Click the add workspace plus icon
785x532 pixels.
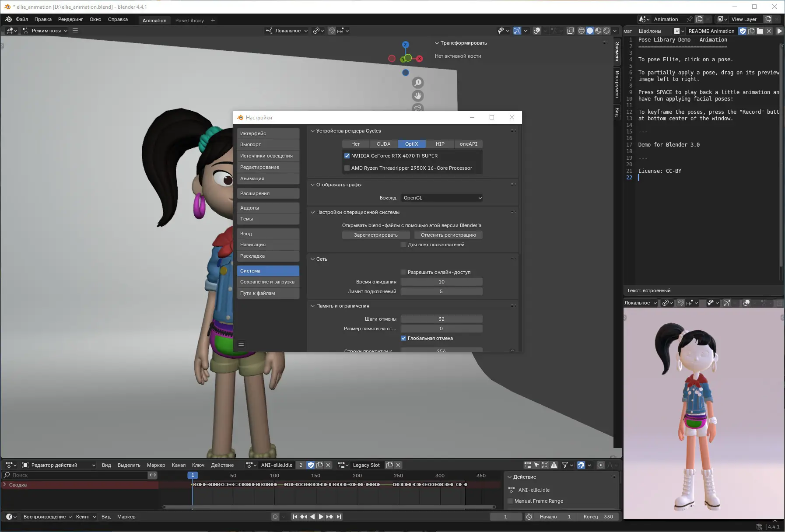tap(213, 20)
